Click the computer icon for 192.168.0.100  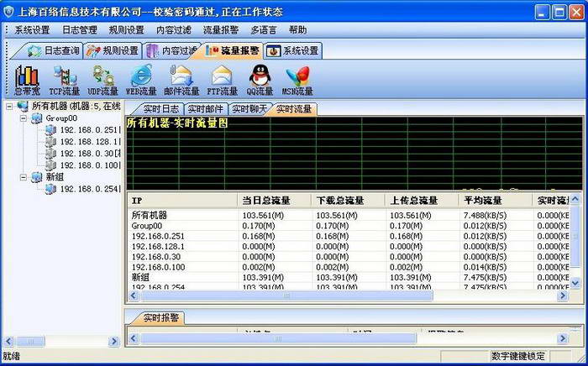50,165
